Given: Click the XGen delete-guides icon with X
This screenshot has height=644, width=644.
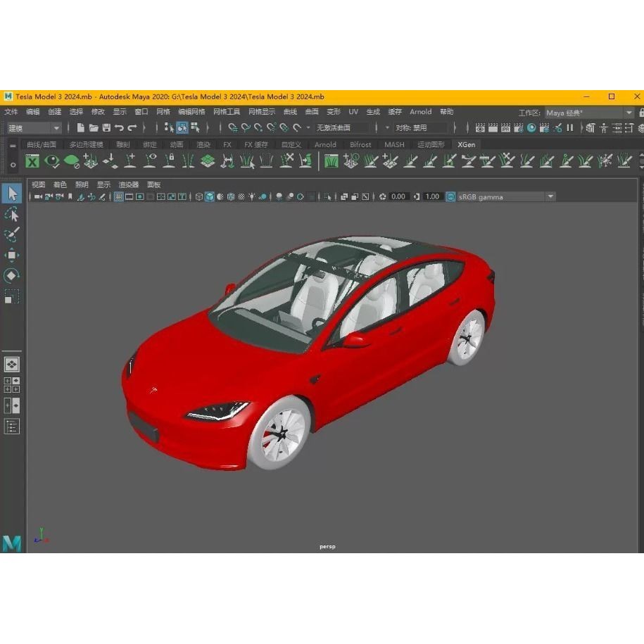Looking at the screenshot, I should pyautogui.click(x=286, y=160).
